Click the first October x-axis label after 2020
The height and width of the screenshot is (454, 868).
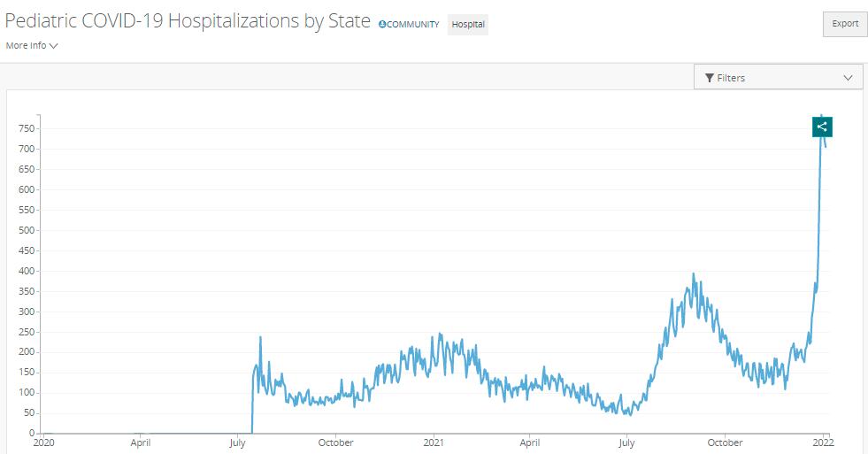335,442
